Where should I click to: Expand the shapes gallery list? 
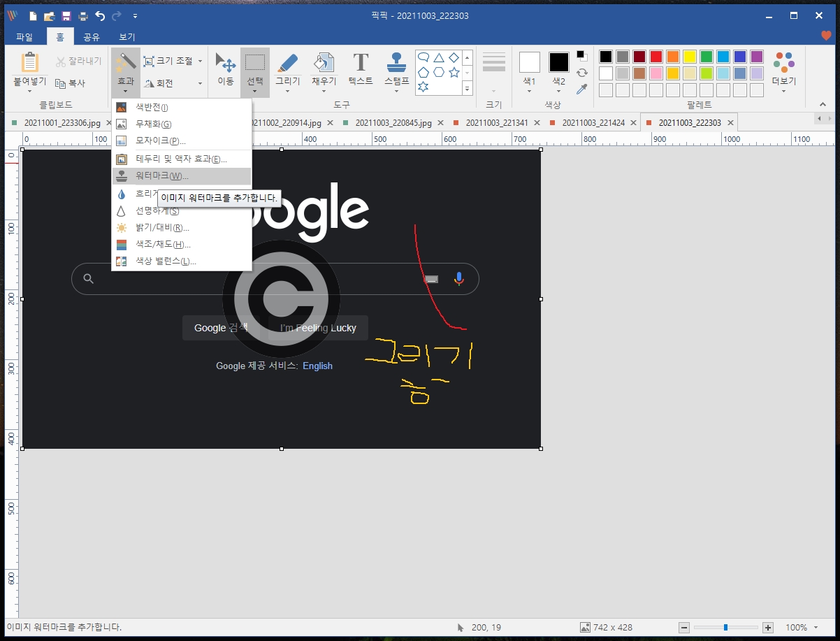(x=468, y=88)
